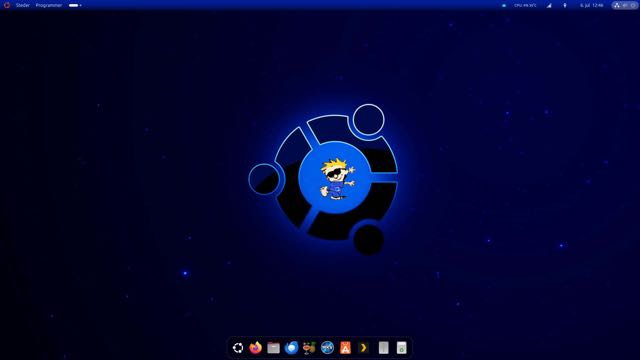Open the Ubuntu logo menu in top bar
640x360 pixels.
tap(7, 5)
